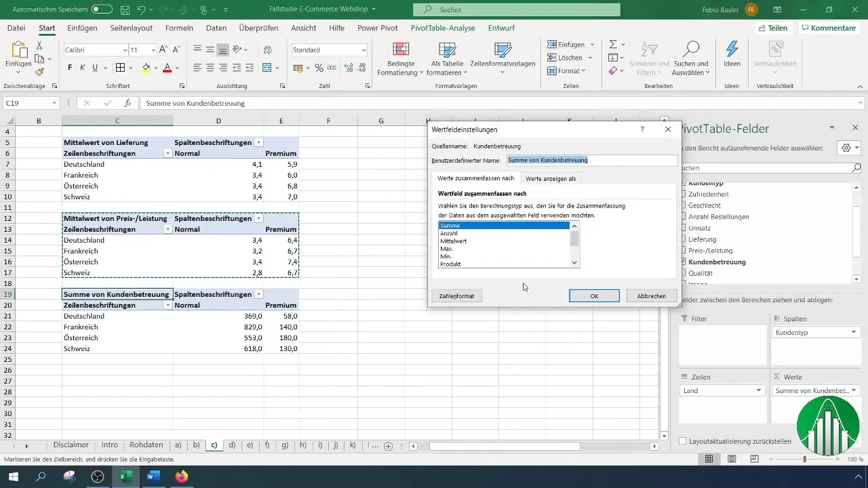Screen dimensions: 868x488
Task: Click the font color A icon
Action: 167,68
